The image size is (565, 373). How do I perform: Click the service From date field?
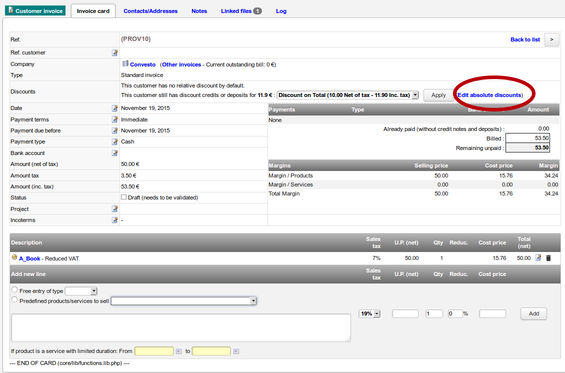click(x=154, y=351)
